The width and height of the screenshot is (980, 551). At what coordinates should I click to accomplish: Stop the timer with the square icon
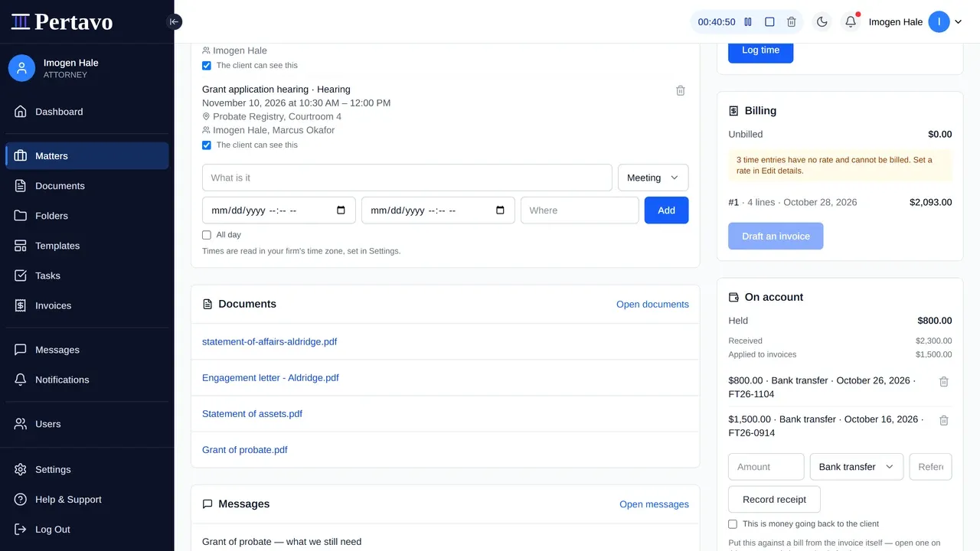click(769, 22)
